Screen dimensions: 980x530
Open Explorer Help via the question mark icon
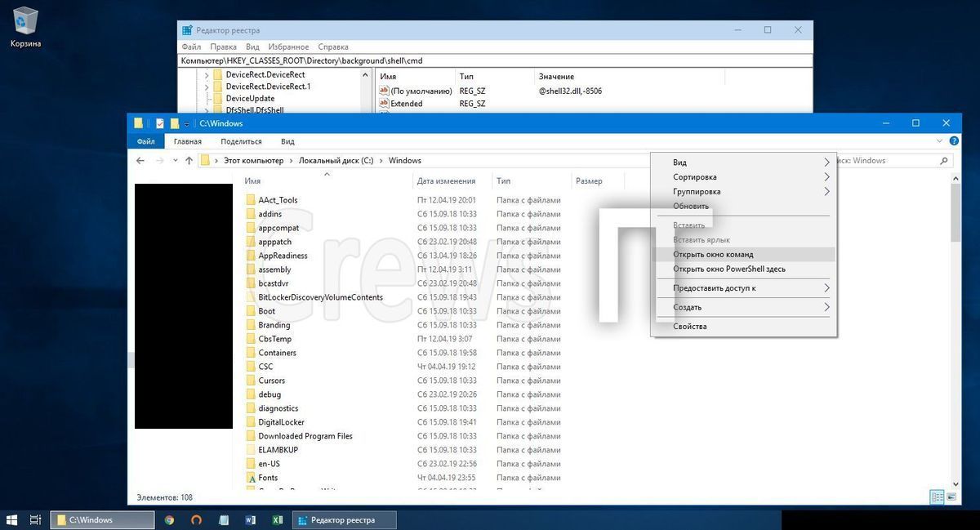[x=954, y=141]
